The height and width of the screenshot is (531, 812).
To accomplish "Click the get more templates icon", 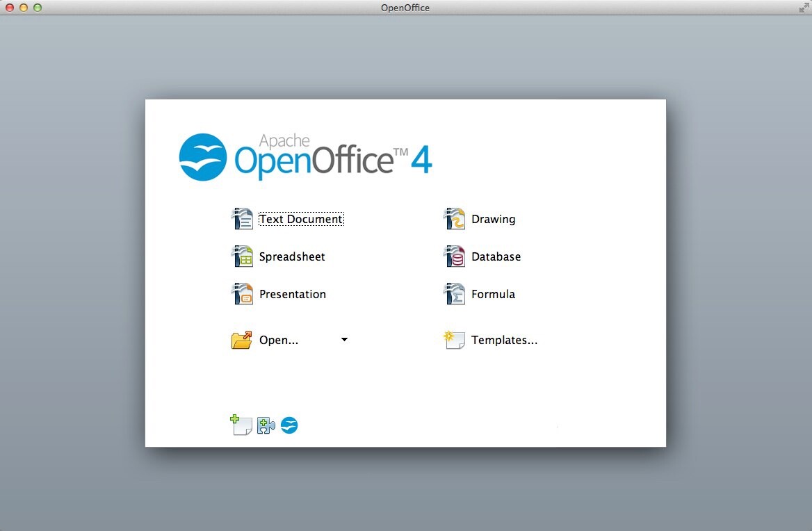I will pyautogui.click(x=241, y=425).
